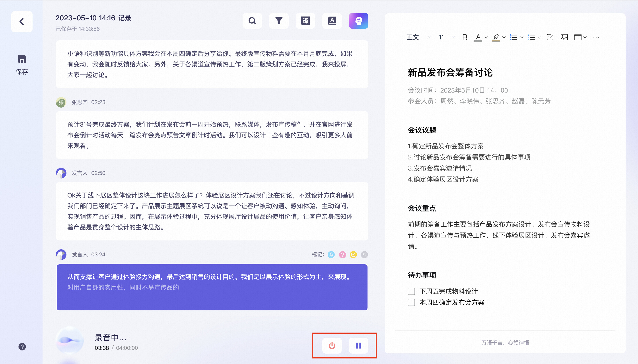The height and width of the screenshot is (364, 638).
Task: Click the elapsed time 03:38
Action: coord(102,348)
